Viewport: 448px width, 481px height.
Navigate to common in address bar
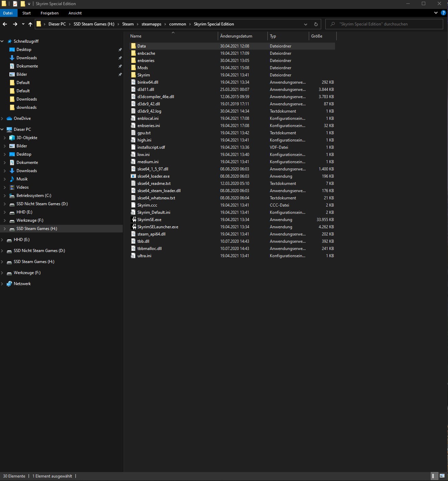[x=177, y=24]
